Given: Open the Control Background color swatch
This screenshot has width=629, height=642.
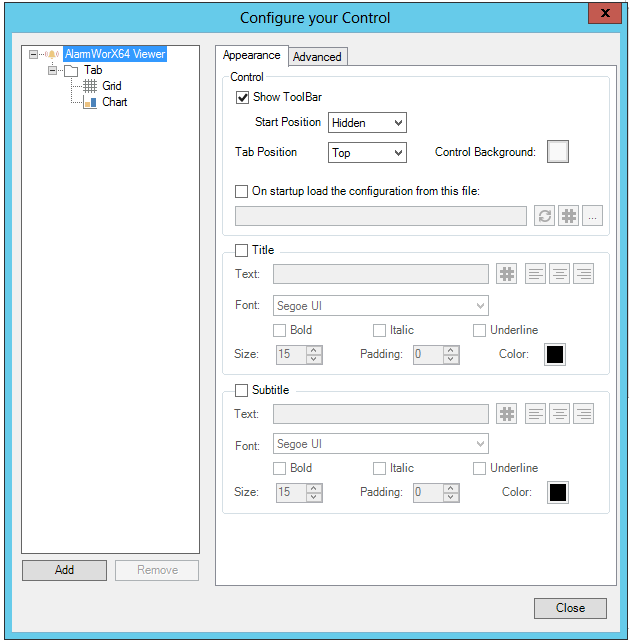Looking at the screenshot, I should [x=557, y=152].
